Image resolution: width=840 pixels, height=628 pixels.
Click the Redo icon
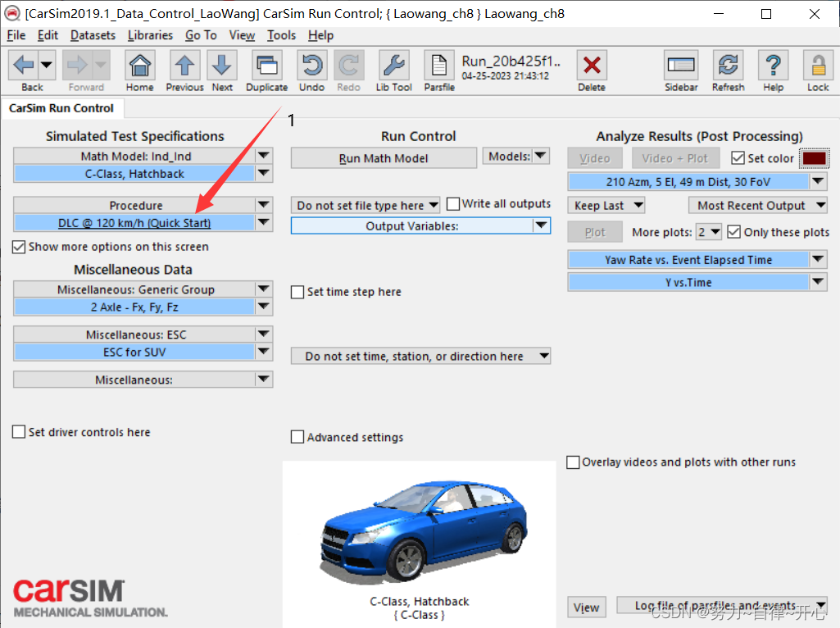(349, 66)
